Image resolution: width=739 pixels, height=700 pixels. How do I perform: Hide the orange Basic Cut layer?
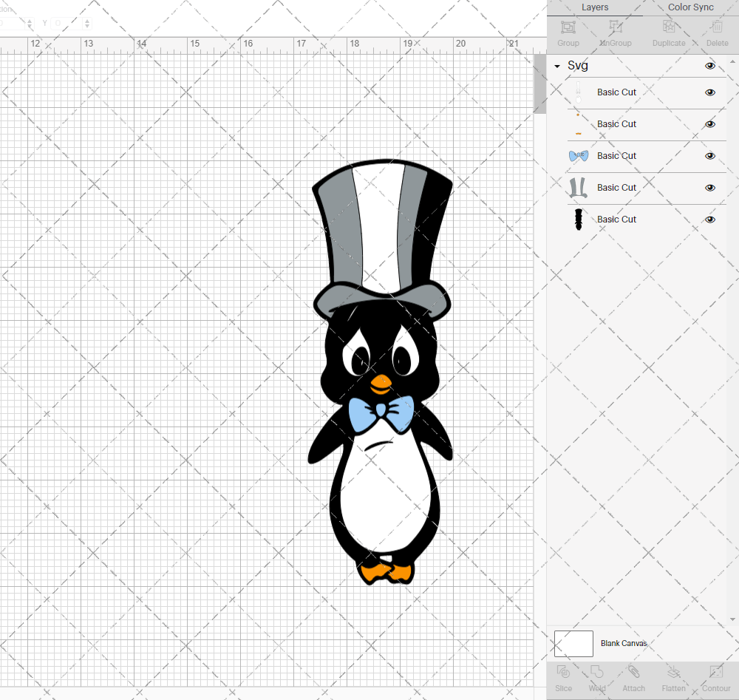[709, 124]
